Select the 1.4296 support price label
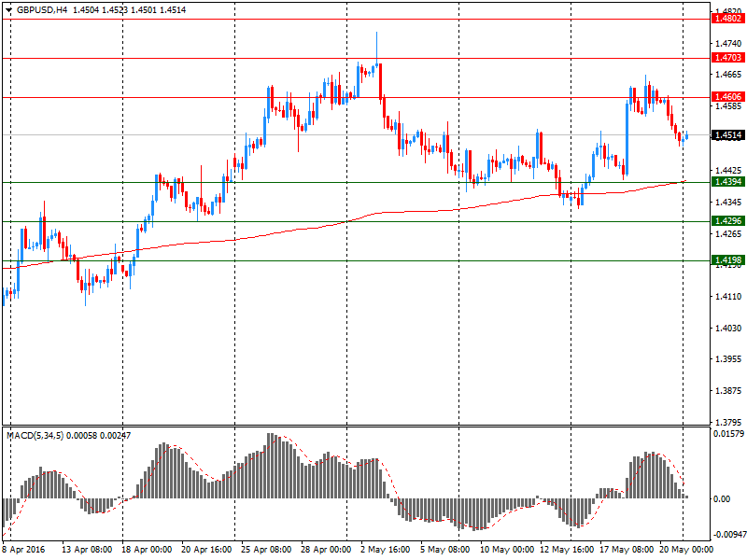747x560 pixels. (x=728, y=221)
